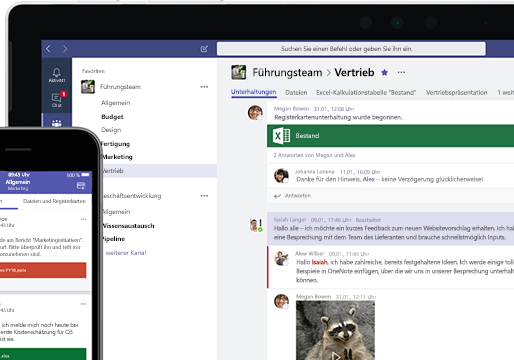Select the Geschäftsentwicklung team
Viewport: 514px width, 360px height.
[x=132, y=196]
